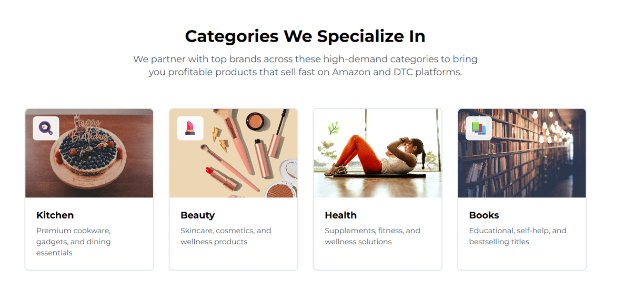Click the top brands partnership subtitle paragraph
This screenshot has width=644, height=288.
click(x=305, y=66)
